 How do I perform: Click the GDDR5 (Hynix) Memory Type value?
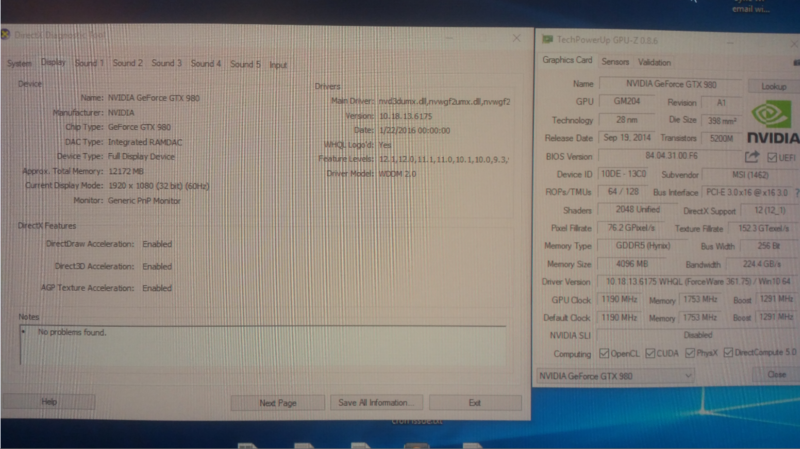642,246
